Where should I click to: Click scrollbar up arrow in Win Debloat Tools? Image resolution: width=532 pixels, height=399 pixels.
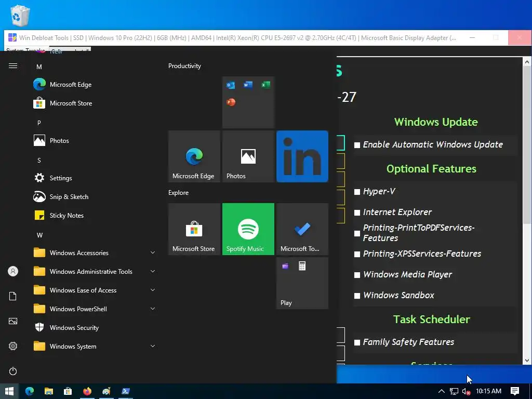tap(527, 62)
